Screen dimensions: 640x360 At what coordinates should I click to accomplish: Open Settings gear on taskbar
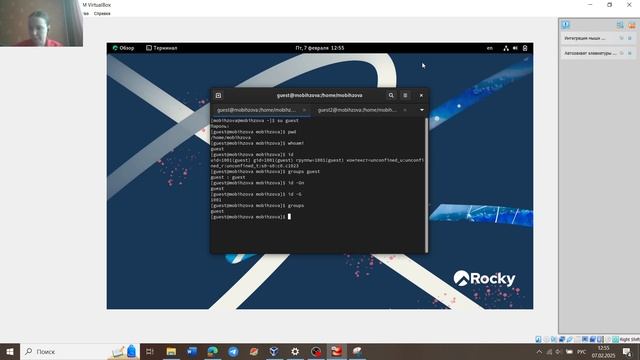click(295, 351)
